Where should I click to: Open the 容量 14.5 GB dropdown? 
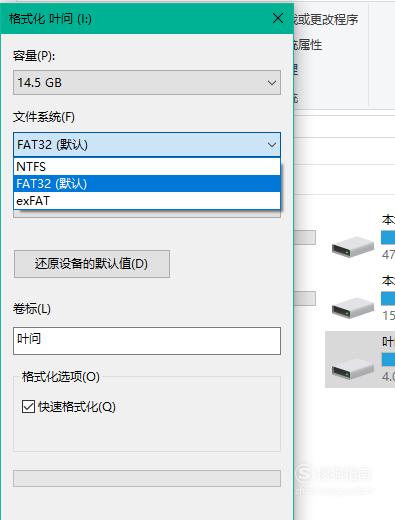point(147,83)
